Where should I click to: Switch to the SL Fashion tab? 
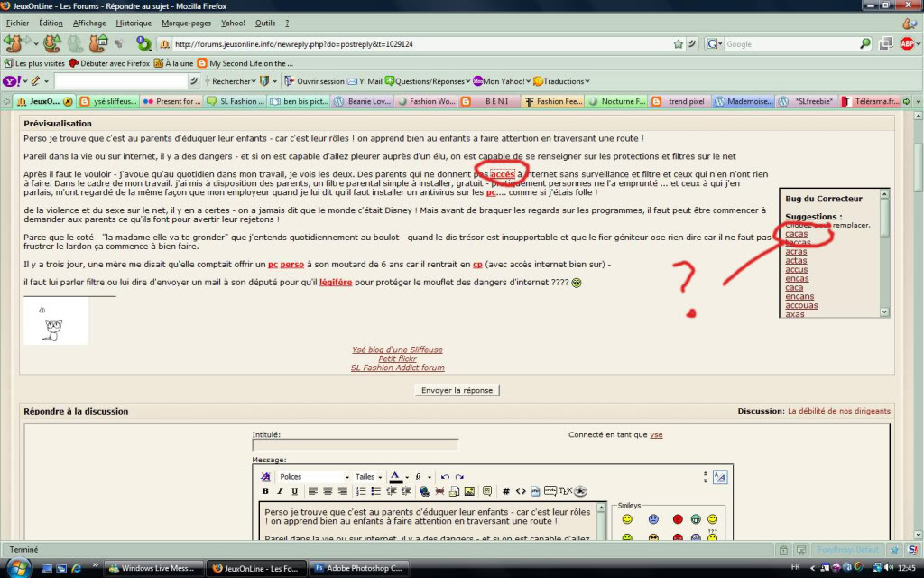tap(236, 101)
